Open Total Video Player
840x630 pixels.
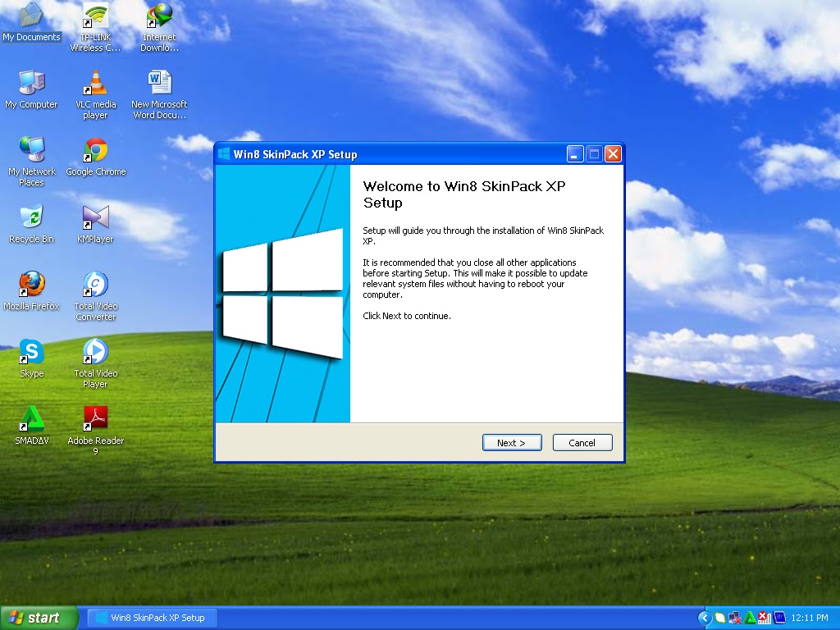point(95,351)
